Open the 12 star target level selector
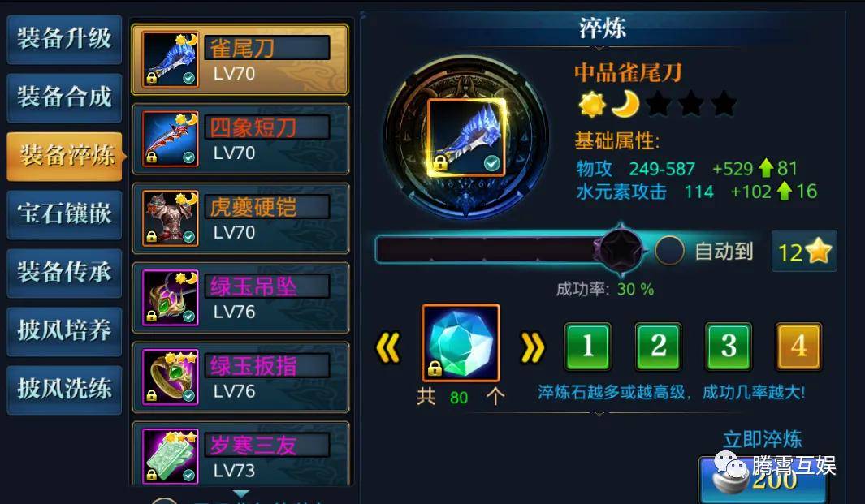The image size is (865, 504). [804, 252]
